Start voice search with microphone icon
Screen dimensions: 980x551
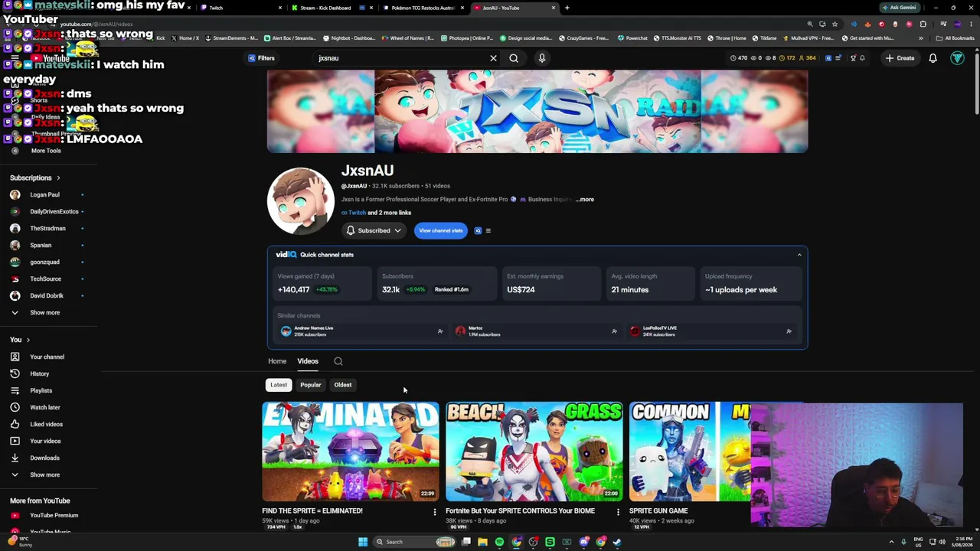[542, 58]
